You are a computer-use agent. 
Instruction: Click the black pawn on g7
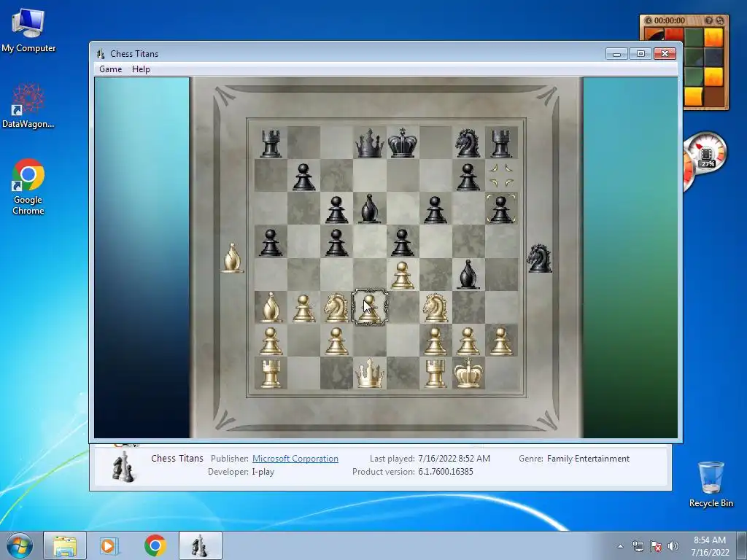[468, 176]
